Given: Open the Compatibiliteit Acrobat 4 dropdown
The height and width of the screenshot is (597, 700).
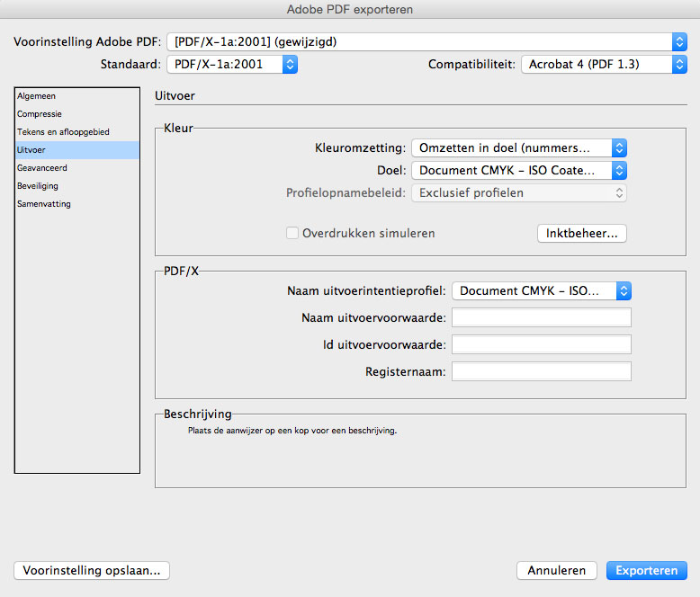Looking at the screenshot, I should point(604,64).
